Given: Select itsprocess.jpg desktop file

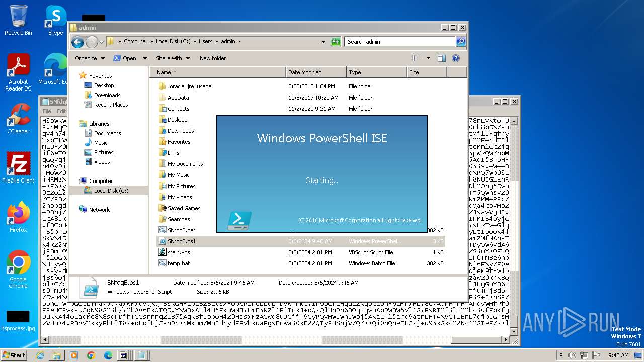Looking at the screenshot, I should [18, 321].
